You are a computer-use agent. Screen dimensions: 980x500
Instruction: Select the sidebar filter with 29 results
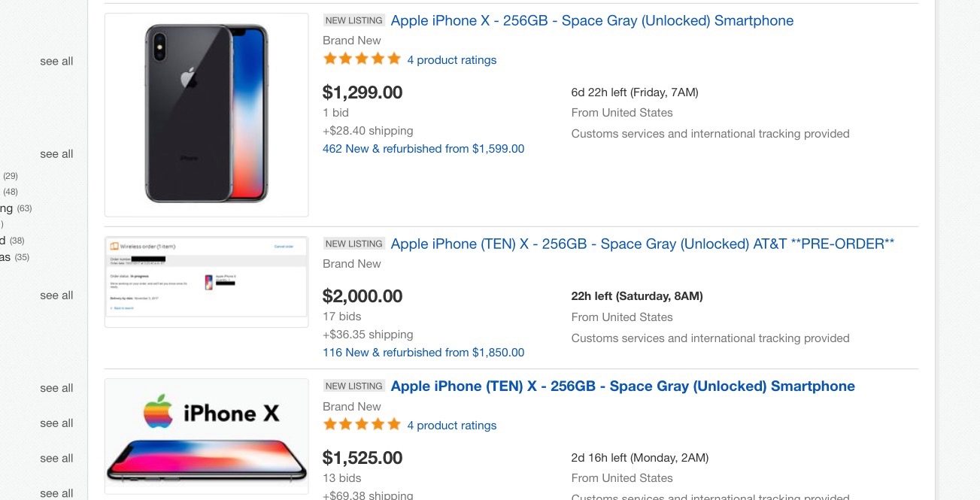click(x=11, y=175)
